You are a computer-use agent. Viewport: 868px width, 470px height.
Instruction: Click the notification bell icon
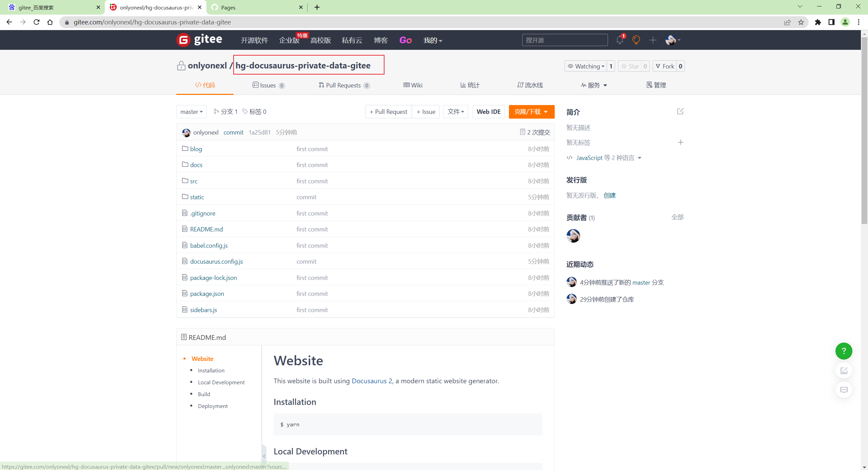pyautogui.click(x=619, y=40)
